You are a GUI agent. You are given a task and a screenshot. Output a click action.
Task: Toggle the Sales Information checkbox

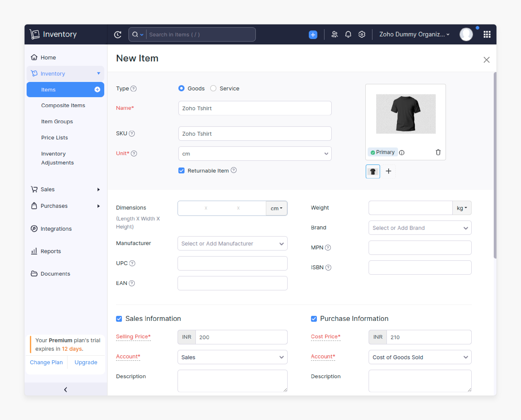coord(119,319)
